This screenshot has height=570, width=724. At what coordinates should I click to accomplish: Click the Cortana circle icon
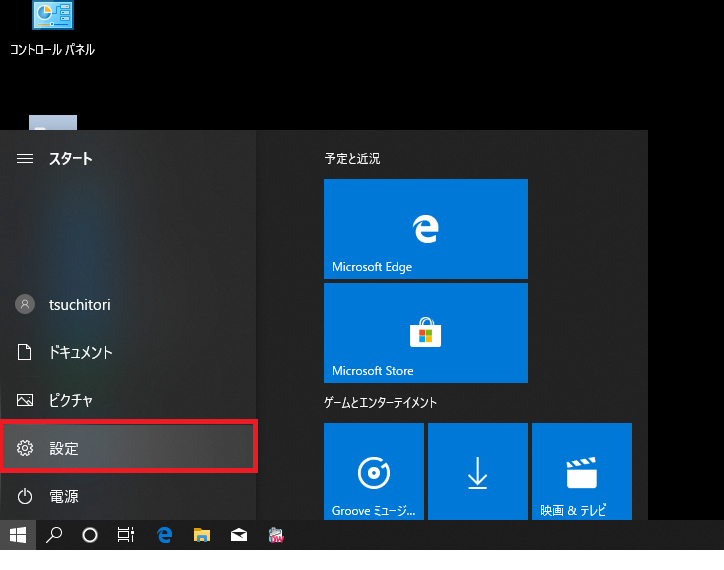pyautogui.click(x=90, y=535)
